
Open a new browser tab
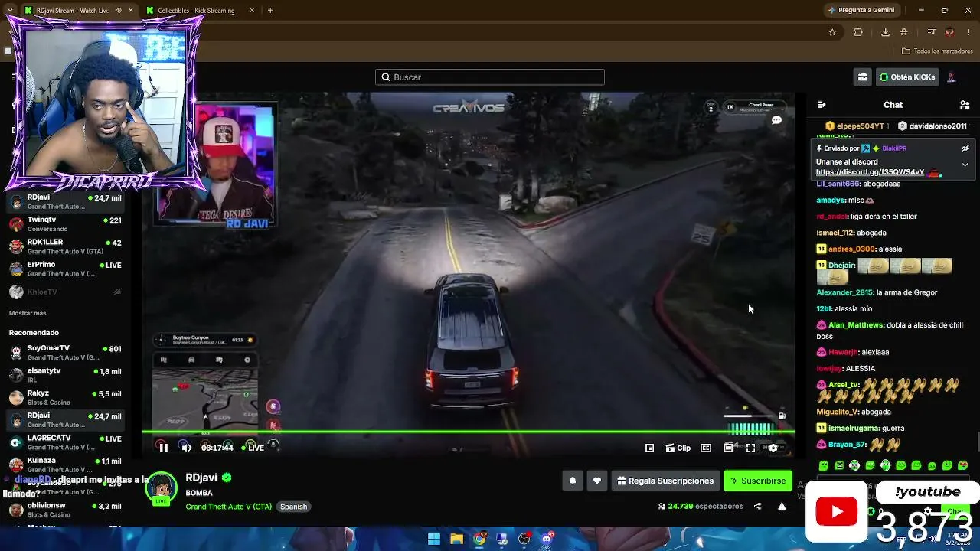pyautogui.click(x=270, y=10)
